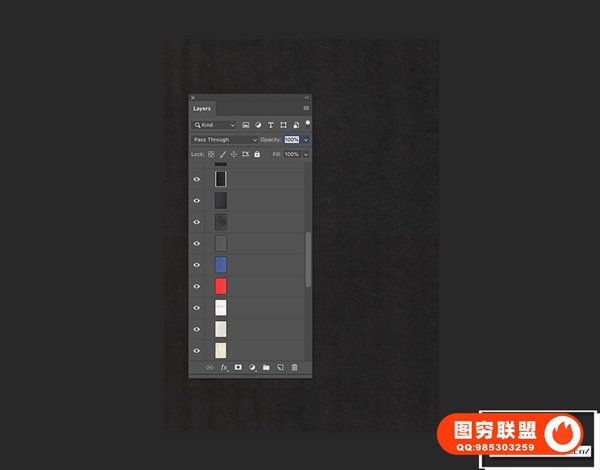Create a new group folder icon
600x470 pixels.
266,368
